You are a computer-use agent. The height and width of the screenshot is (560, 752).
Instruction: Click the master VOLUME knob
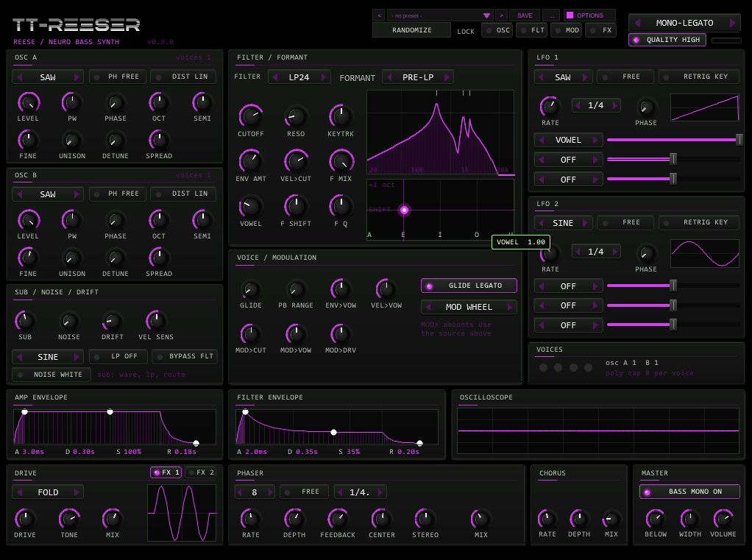(724, 519)
